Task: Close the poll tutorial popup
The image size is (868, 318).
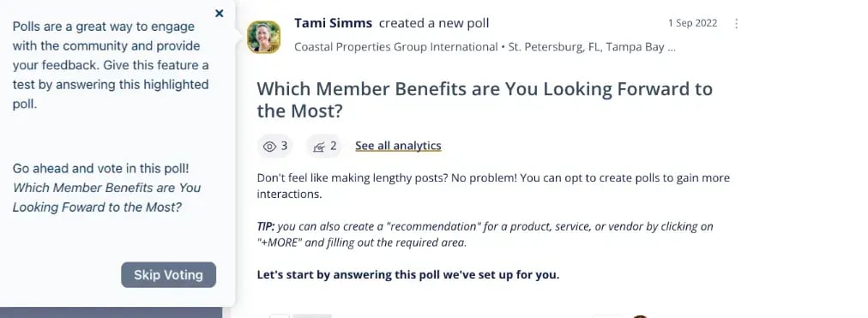Action: point(220,13)
